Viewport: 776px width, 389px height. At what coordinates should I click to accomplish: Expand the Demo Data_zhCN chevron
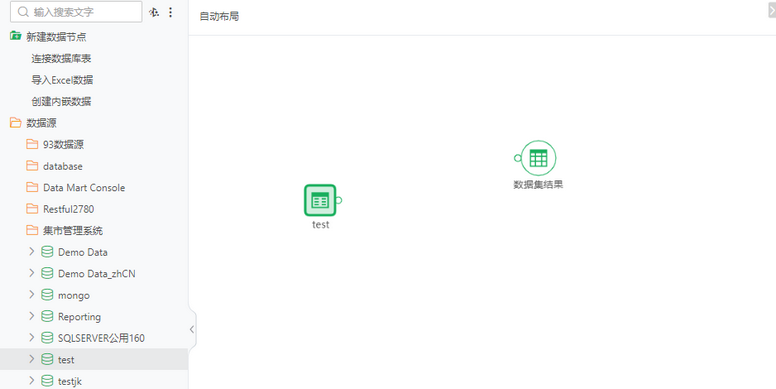[31, 273]
